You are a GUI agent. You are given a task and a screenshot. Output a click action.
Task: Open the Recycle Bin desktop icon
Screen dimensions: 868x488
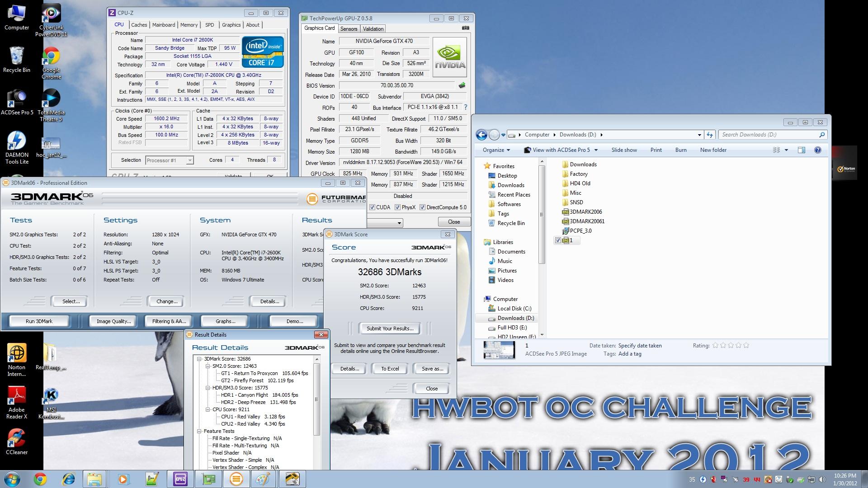(x=17, y=59)
